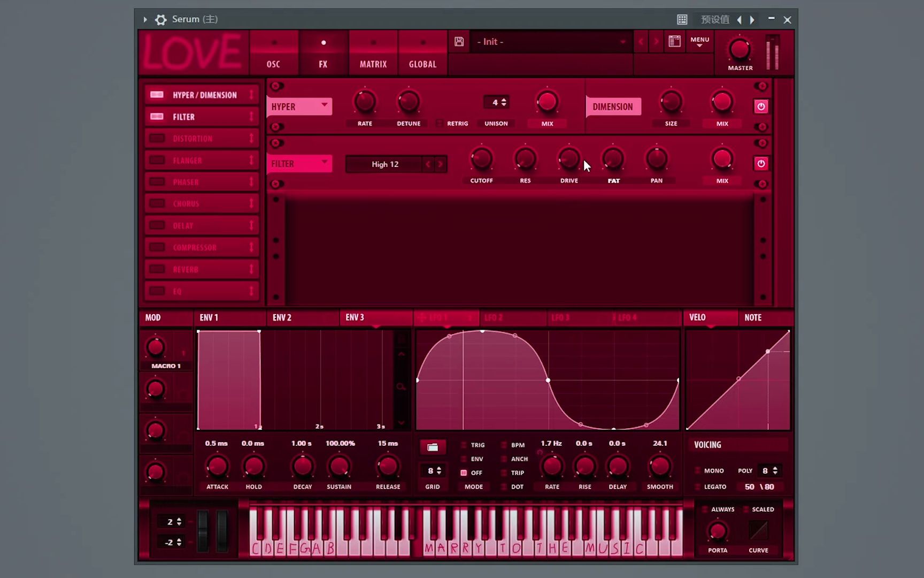Enable the Distortion effect in rack list

[x=157, y=138]
